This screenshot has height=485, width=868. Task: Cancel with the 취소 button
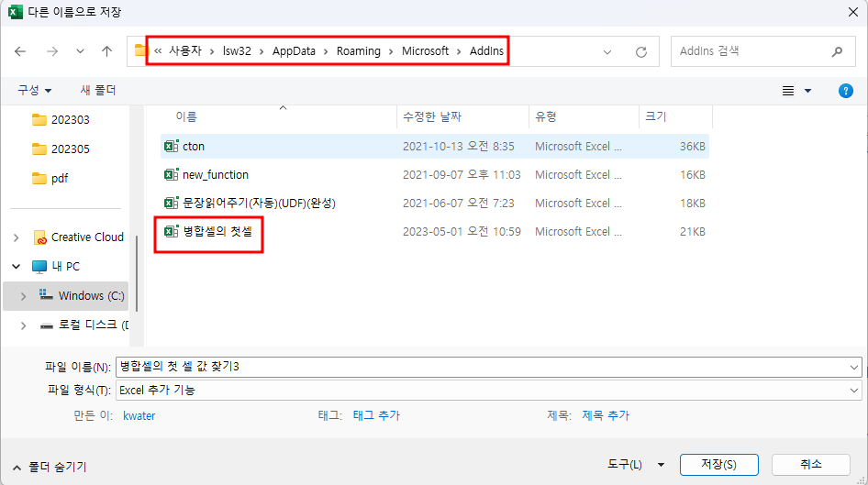point(811,465)
